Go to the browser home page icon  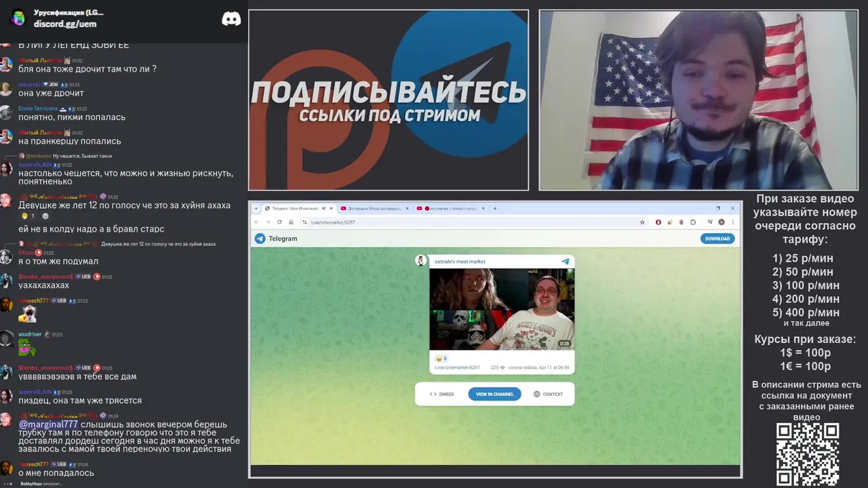click(291, 222)
